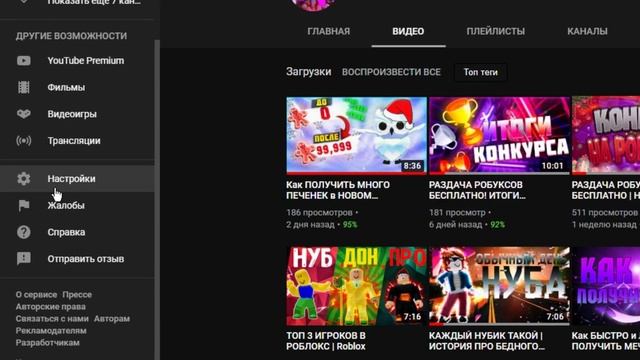The image size is (640, 360).
Task: Click the 95% rating label
Action: pyautogui.click(x=350, y=224)
